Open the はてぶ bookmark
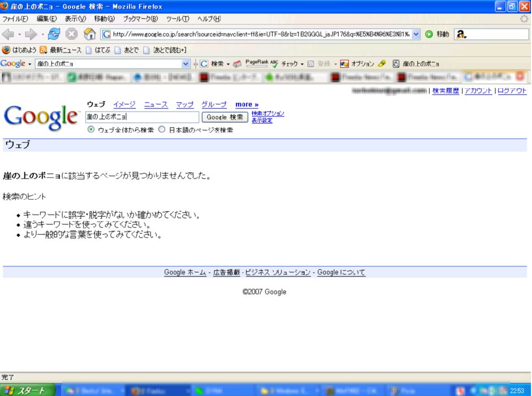The width and height of the screenshot is (532, 396). pyautogui.click(x=98, y=50)
